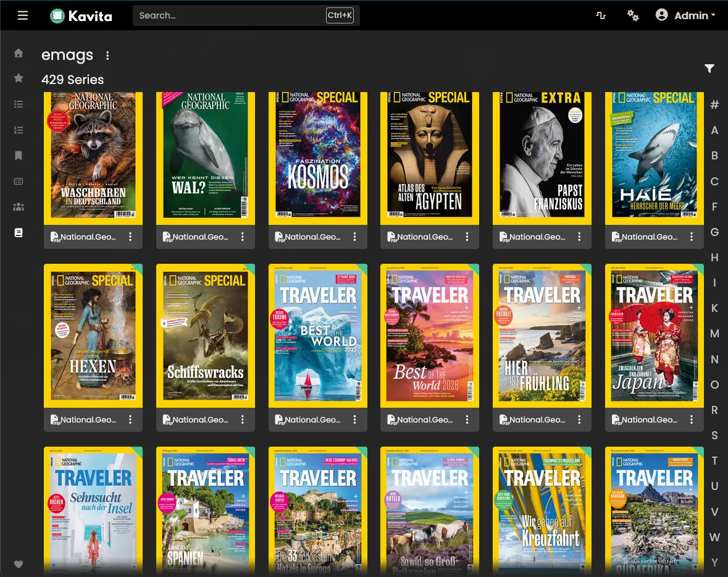
Task: Jump to letter W in index
Action: (x=714, y=537)
